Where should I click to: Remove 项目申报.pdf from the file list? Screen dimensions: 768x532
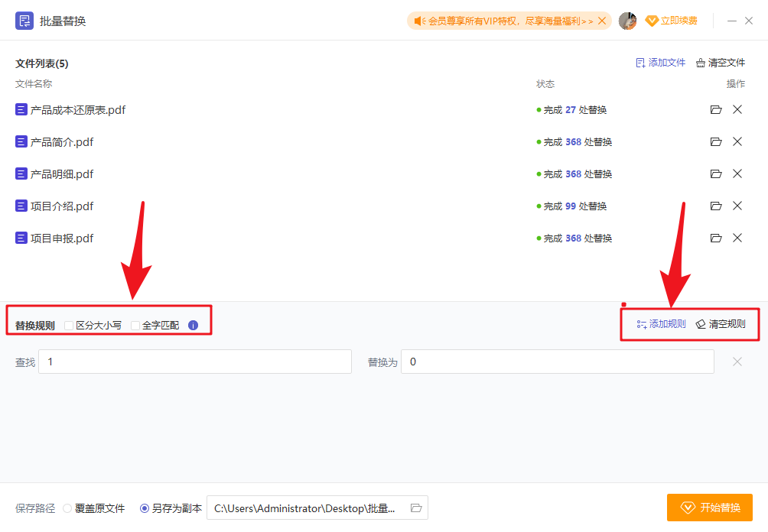point(737,238)
